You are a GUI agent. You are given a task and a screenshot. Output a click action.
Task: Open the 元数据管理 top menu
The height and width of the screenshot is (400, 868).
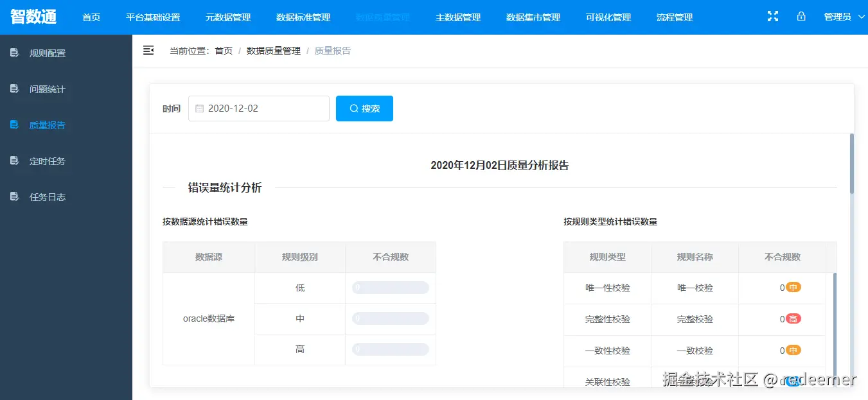228,17
